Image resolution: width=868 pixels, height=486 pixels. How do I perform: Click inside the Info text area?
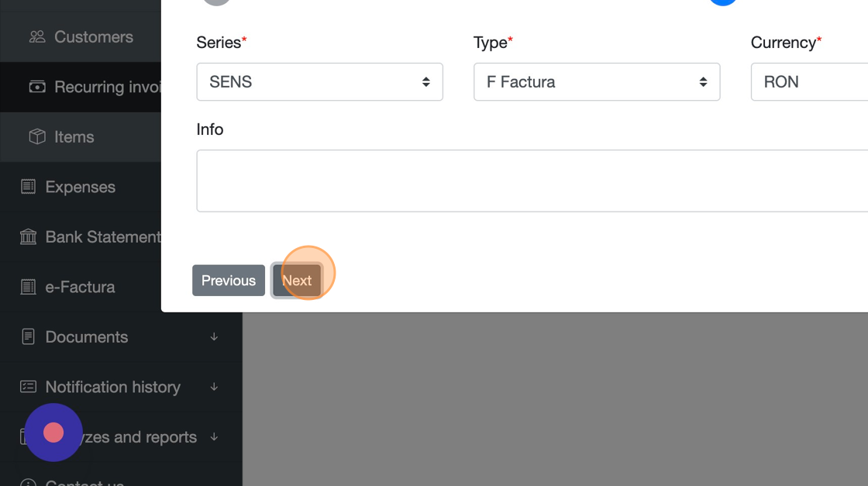[x=532, y=181]
